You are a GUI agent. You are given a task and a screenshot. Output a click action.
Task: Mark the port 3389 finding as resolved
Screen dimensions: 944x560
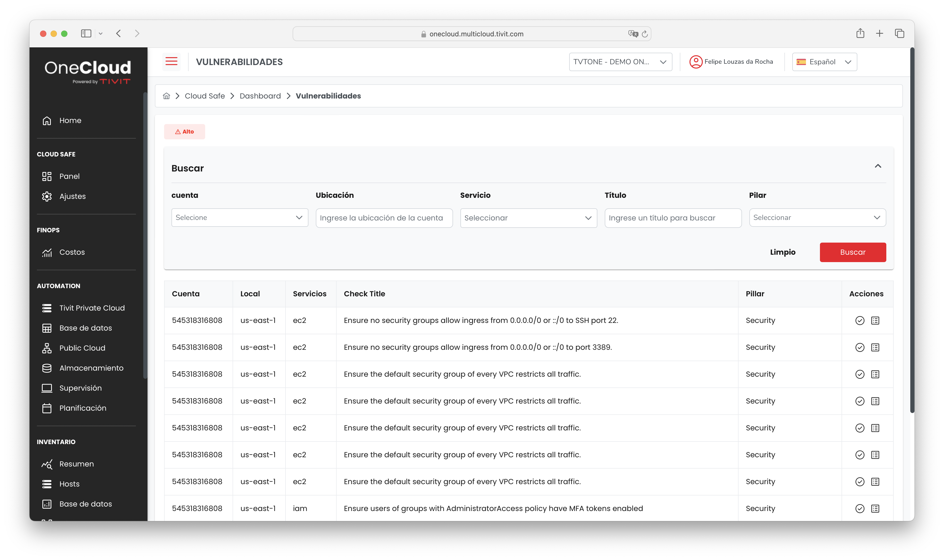coord(860,347)
